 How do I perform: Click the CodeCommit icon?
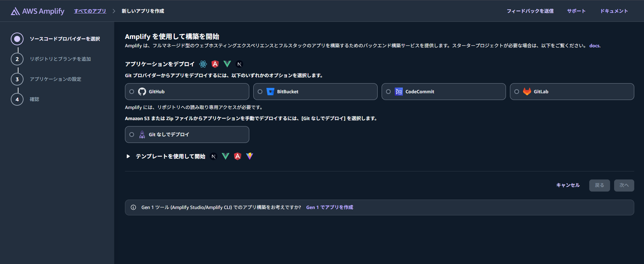coord(399,92)
